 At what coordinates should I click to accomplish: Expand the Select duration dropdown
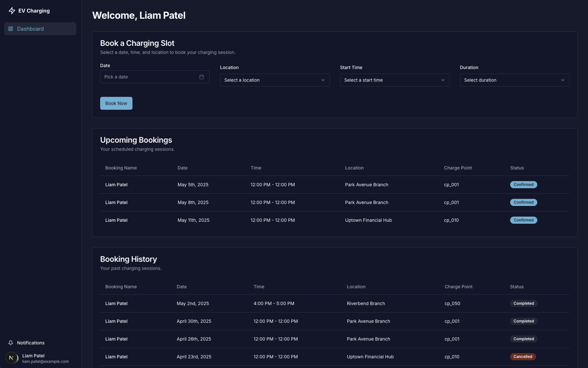tap(514, 80)
